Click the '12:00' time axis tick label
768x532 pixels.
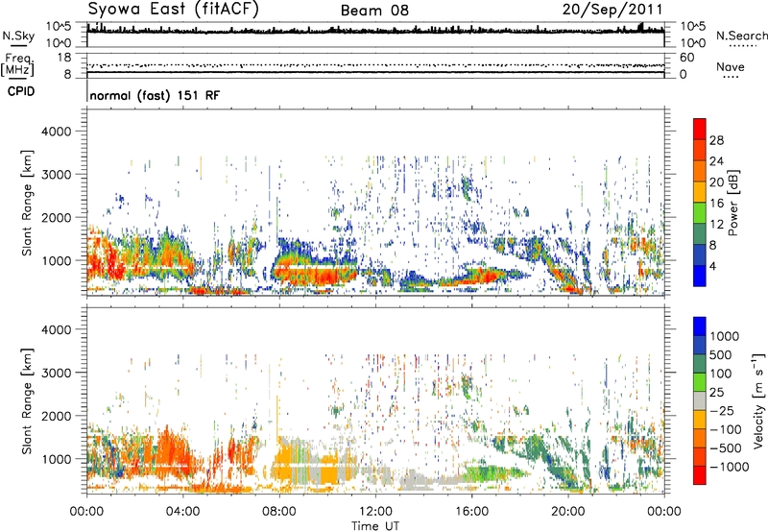375,512
